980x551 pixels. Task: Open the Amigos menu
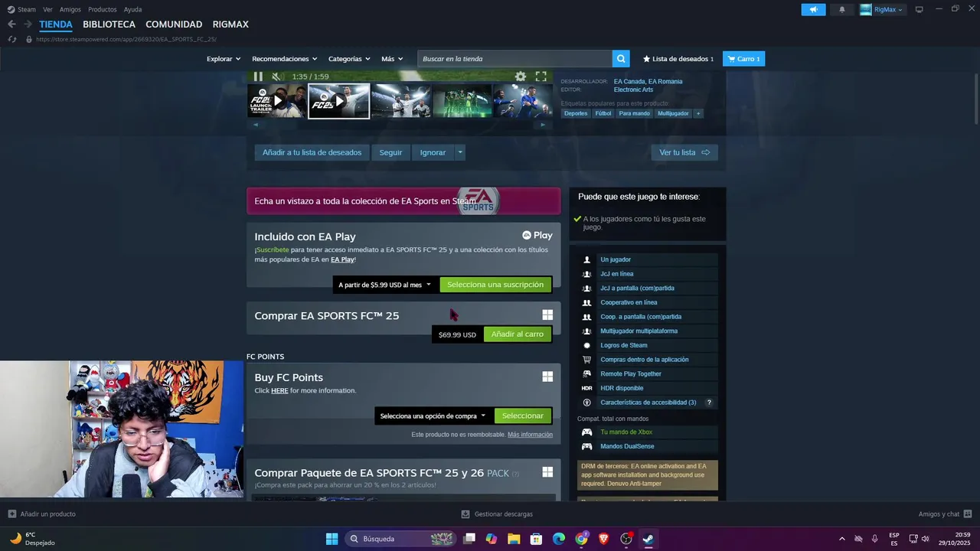click(70, 9)
